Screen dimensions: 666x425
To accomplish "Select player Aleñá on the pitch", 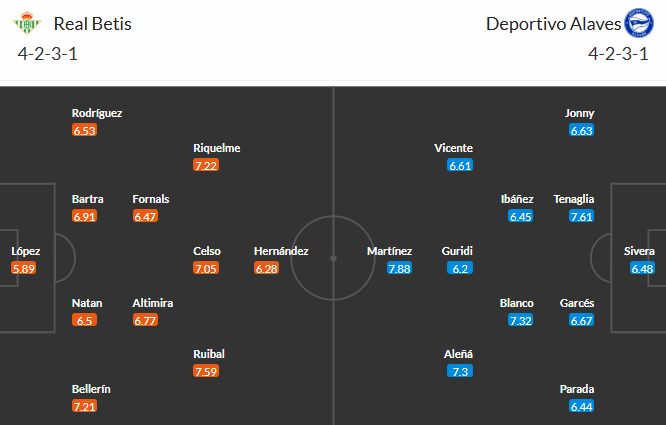I will (458, 353).
